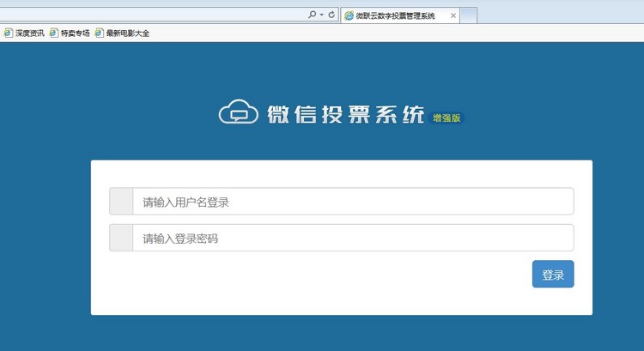Refresh the page with the reload icon

coord(331,15)
